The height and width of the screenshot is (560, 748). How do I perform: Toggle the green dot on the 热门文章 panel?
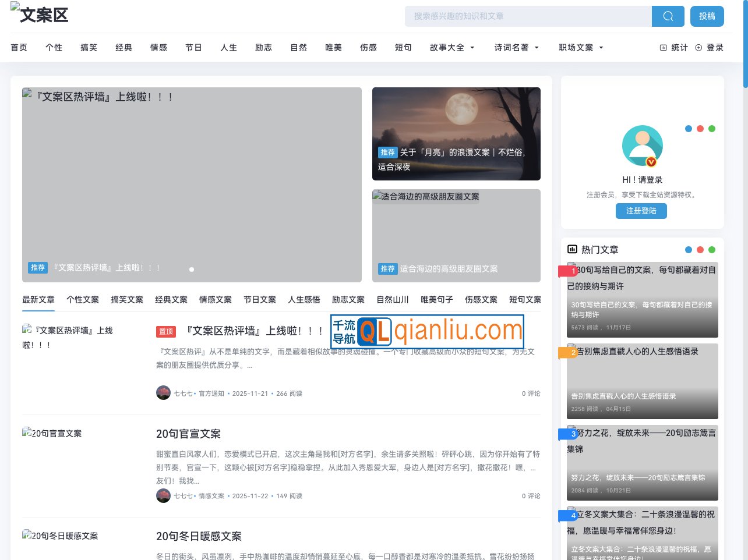pyautogui.click(x=711, y=249)
